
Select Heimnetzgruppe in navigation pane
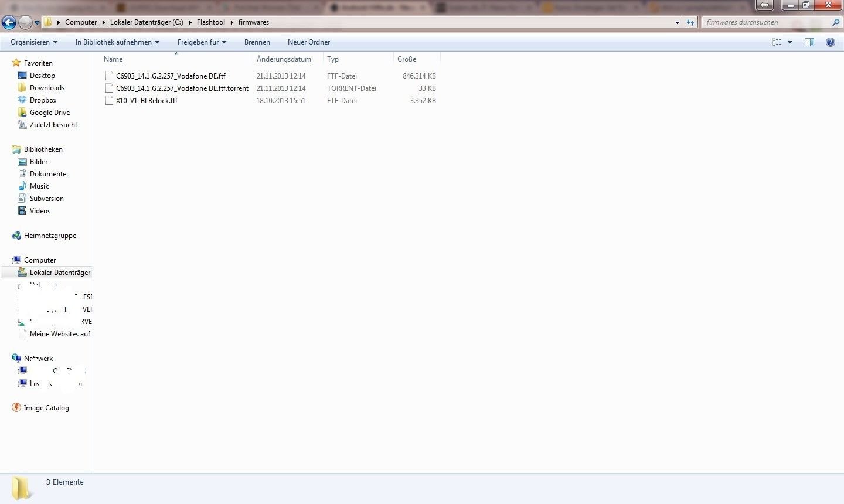50,236
